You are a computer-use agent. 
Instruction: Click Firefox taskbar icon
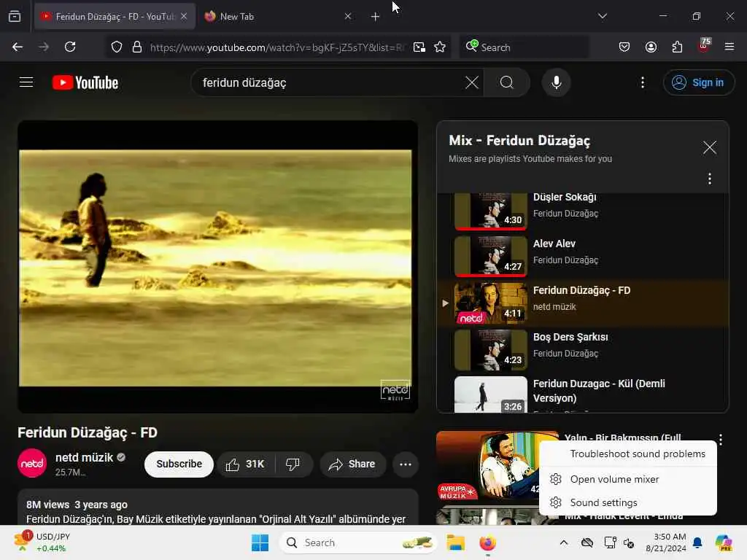click(487, 542)
